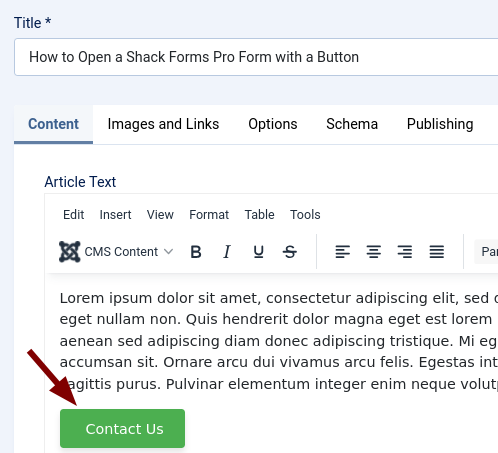Open the Insert menu
The height and width of the screenshot is (453, 498).
pyautogui.click(x=115, y=215)
